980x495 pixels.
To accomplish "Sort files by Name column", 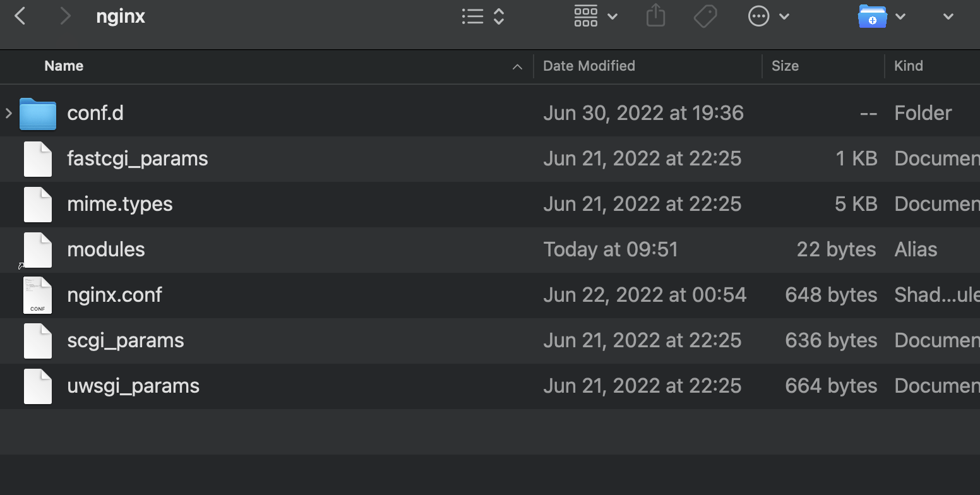I will pyautogui.click(x=64, y=66).
